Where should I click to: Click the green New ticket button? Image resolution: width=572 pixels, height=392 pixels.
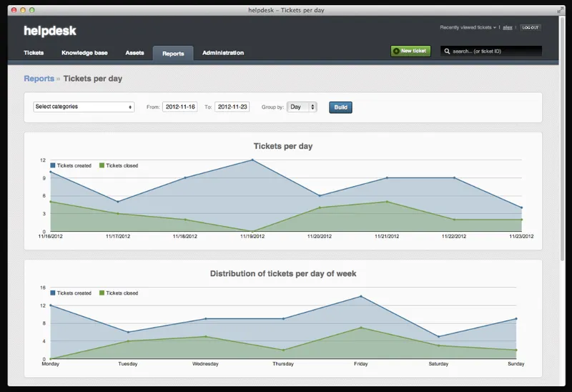410,51
